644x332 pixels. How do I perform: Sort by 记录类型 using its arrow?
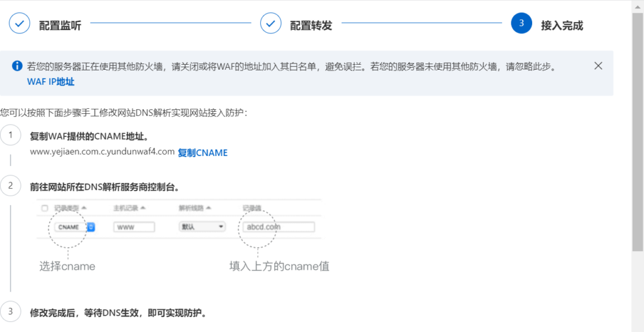point(84,208)
